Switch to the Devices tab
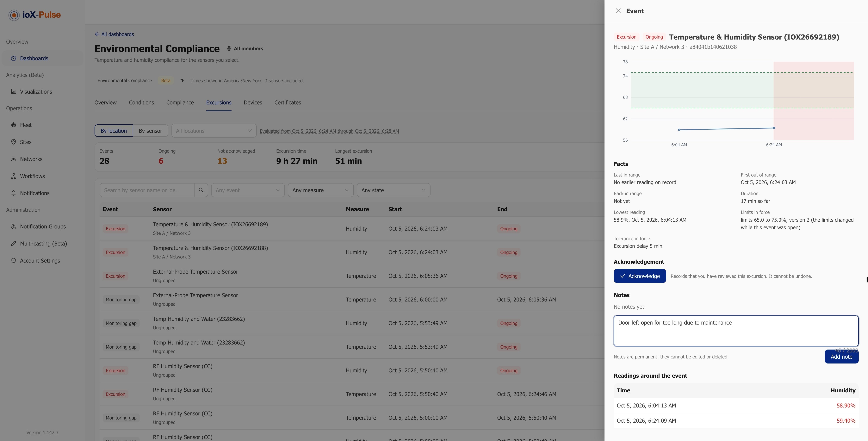This screenshot has width=868, height=441. (x=253, y=102)
